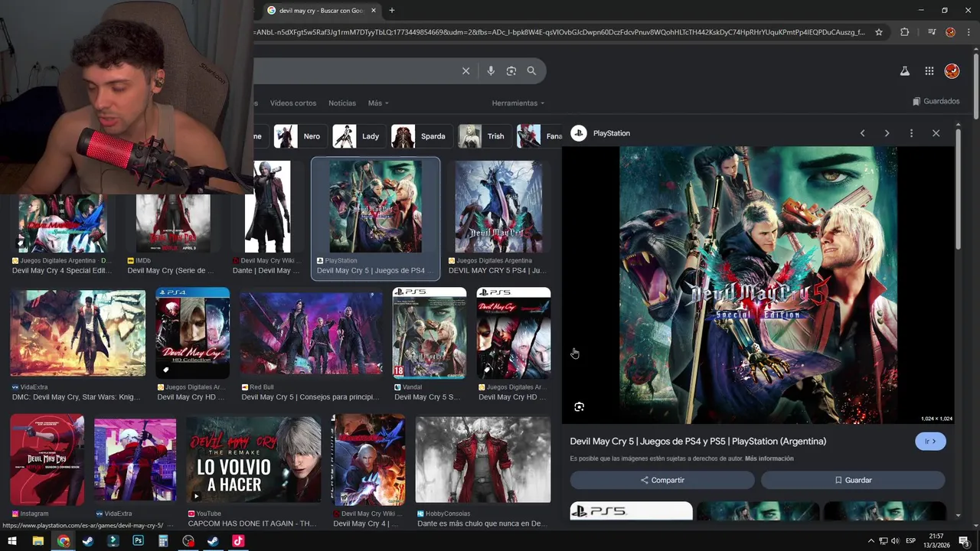
Task: Click the Guardar button
Action: 853,480
